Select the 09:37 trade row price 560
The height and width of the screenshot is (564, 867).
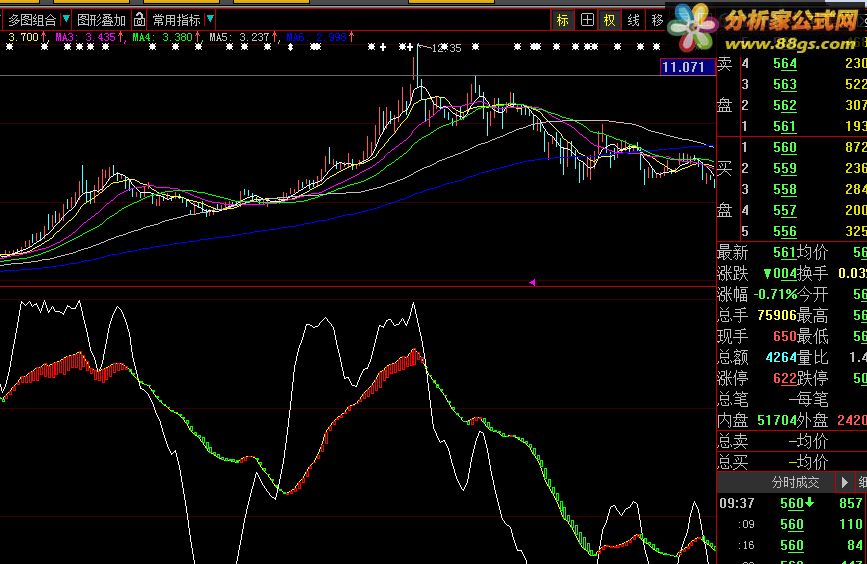click(792, 503)
